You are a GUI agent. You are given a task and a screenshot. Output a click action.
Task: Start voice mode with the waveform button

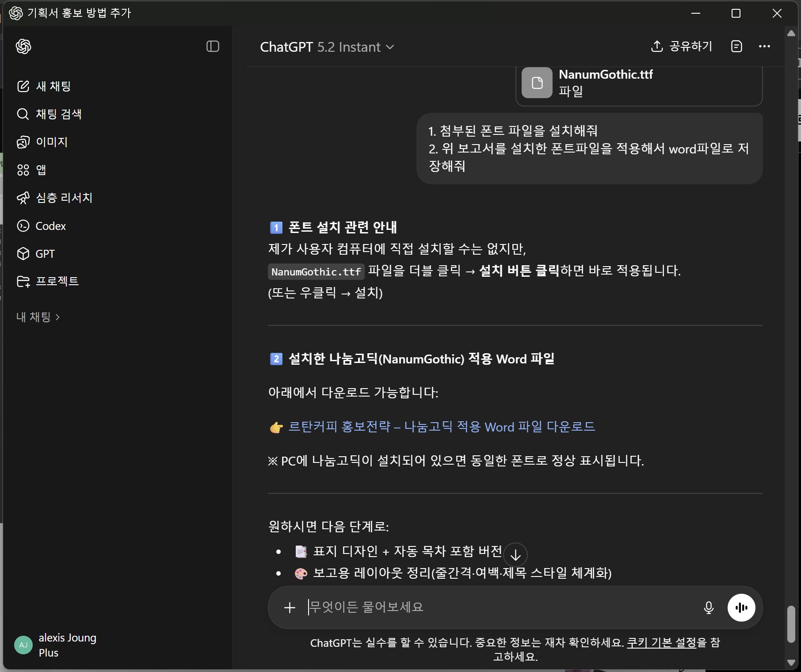tap(741, 607)
